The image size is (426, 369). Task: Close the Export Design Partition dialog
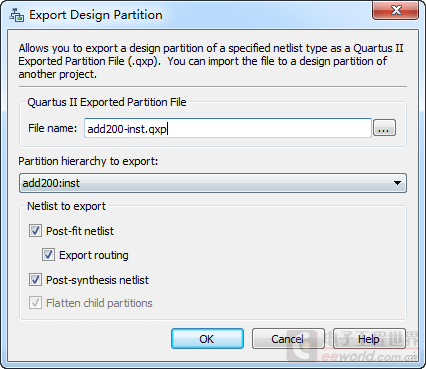(x=396, y=11)
